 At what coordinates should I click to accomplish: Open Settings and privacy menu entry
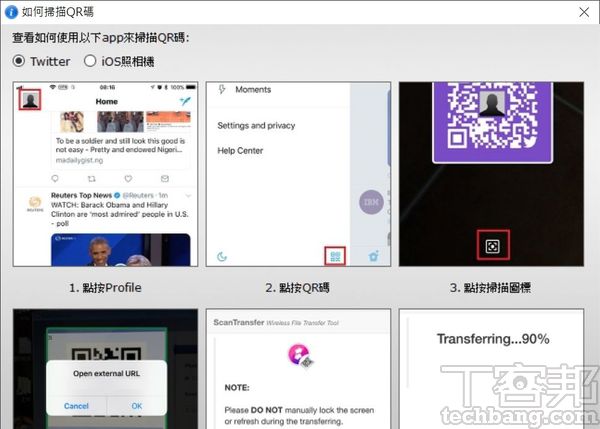pyautogui.click(x=256, y=126)
